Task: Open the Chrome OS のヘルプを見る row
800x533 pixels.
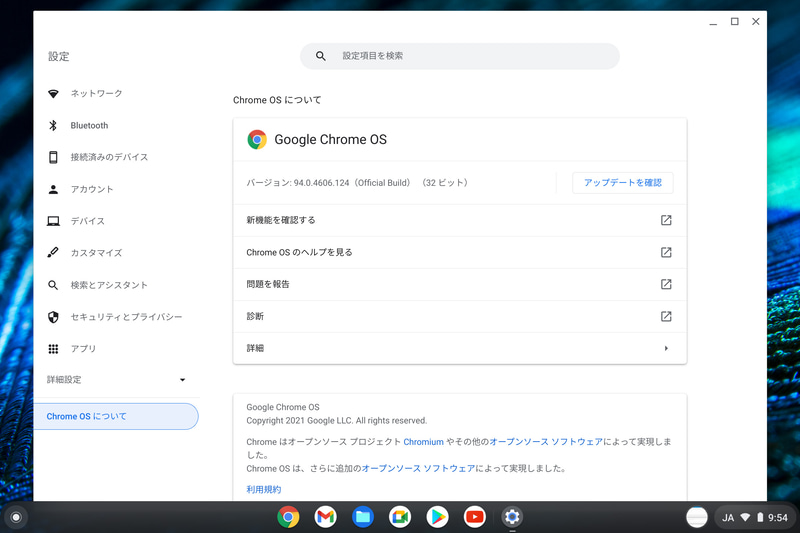Action: pos(460,252)
